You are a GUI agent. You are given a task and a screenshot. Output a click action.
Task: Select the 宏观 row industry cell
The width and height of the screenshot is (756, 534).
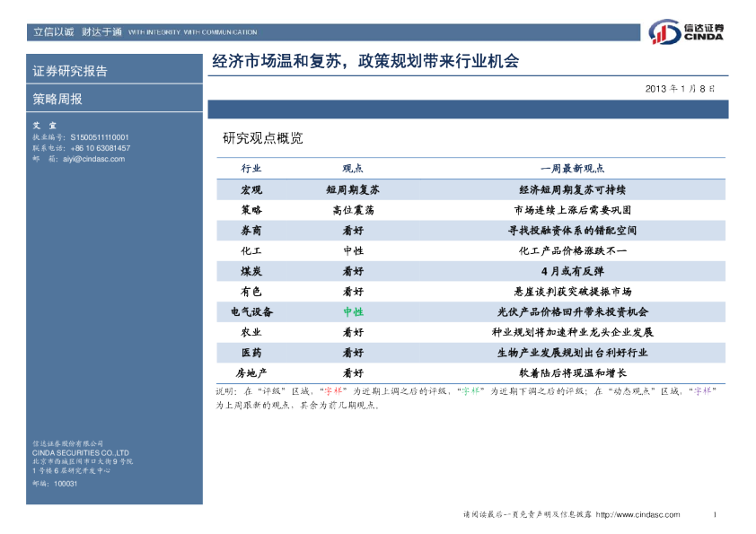(x=251, y=189)
